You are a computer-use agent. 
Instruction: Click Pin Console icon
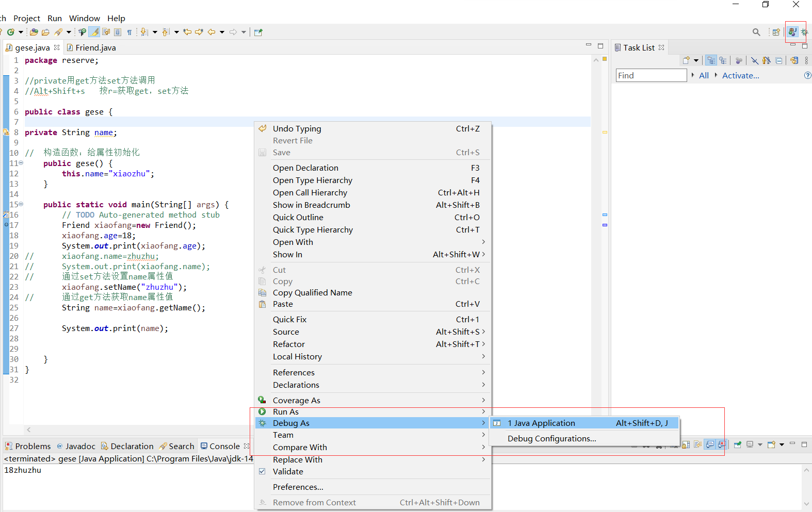[x=737, y=444]
